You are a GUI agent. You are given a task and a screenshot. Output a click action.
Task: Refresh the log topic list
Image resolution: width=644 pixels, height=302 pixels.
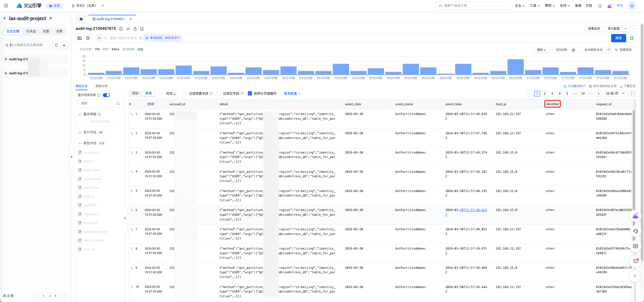click(56, 45)
